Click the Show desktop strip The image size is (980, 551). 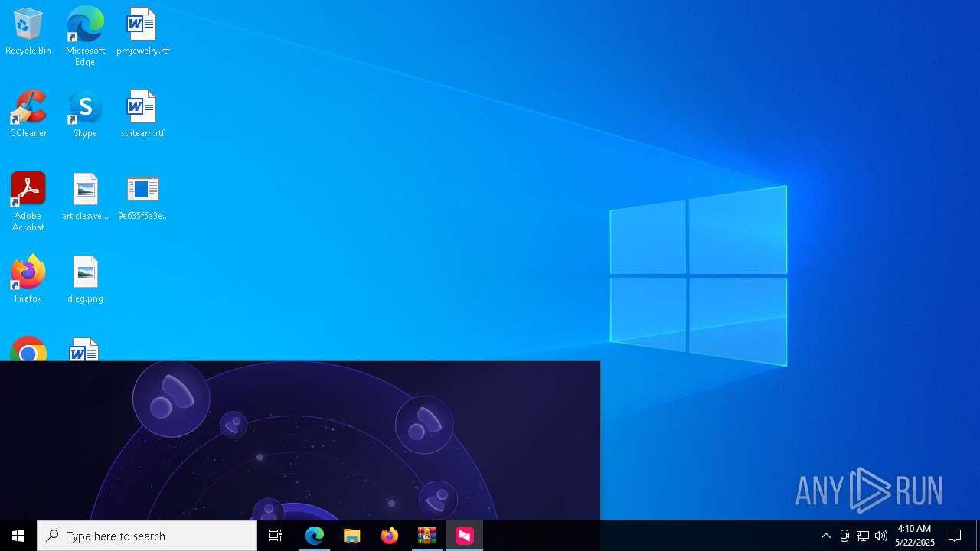[978, 536]
